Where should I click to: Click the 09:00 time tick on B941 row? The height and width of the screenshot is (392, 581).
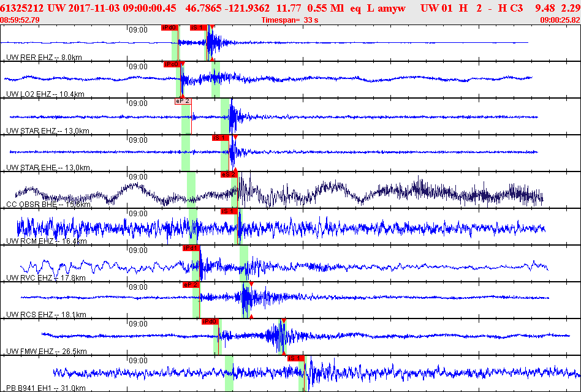(138, 361)
